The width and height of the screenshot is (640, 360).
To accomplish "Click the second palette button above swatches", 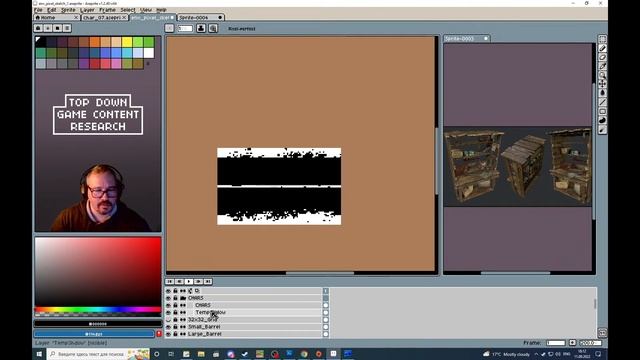I will [48, 28].
